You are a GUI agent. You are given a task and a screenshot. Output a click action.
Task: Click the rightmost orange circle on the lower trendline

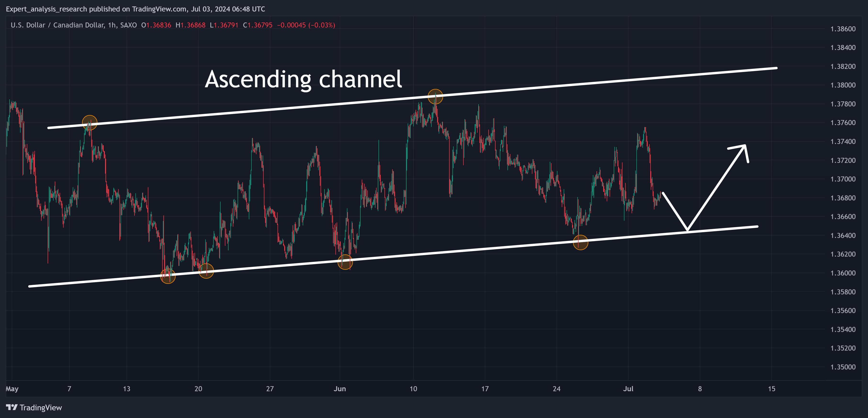pos(580,242)
